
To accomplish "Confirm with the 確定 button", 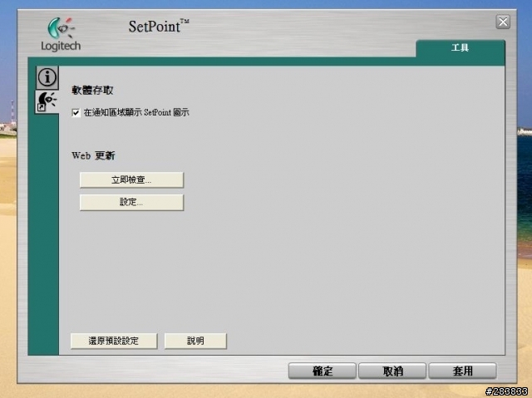I will pyautogui.click(x=323, y=371).
